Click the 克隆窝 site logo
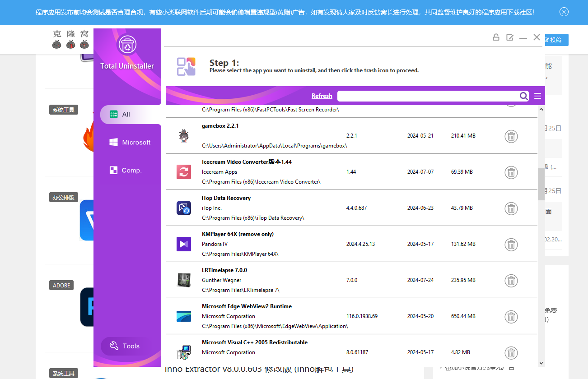Viewport: 588px width, 379px height. (x=71, y=39)
